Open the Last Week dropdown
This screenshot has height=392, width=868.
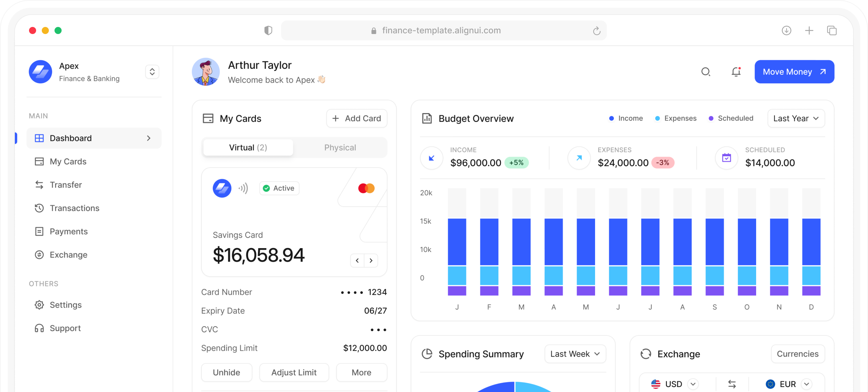(575, 354)
